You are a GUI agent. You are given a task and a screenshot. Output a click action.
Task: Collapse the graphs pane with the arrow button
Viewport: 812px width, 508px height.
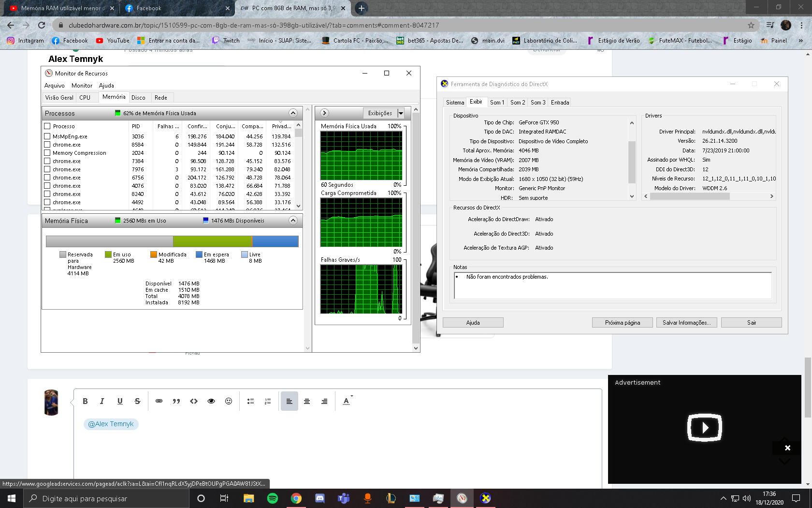pos(324,113)
